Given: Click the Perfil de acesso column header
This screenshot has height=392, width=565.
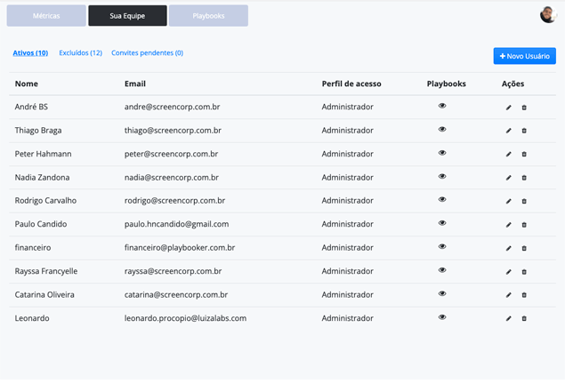Looking at the screenshot, I should [351, 84].
